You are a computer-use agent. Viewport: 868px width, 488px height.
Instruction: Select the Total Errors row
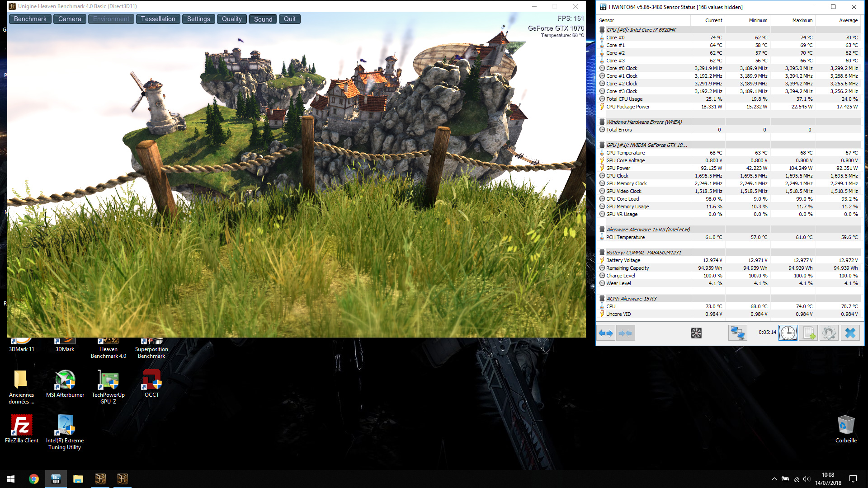[x=729, y=130]
